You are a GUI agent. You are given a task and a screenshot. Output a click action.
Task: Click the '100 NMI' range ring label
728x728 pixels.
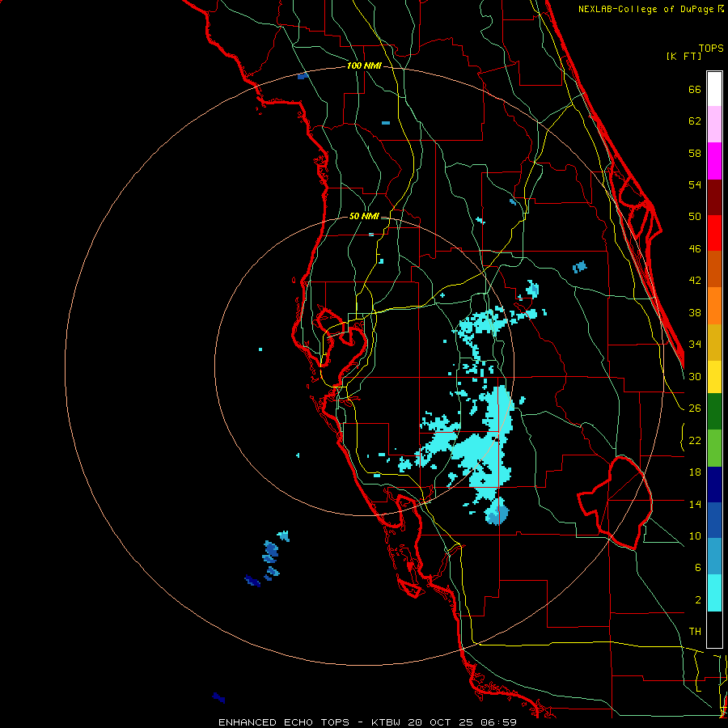click(x=364, y=66)
